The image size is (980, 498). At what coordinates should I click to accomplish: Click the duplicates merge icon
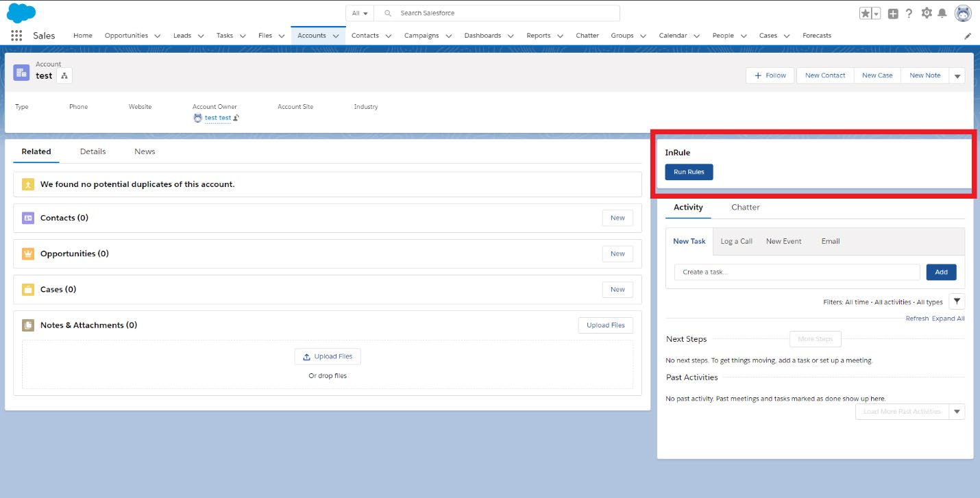(27, 184)
